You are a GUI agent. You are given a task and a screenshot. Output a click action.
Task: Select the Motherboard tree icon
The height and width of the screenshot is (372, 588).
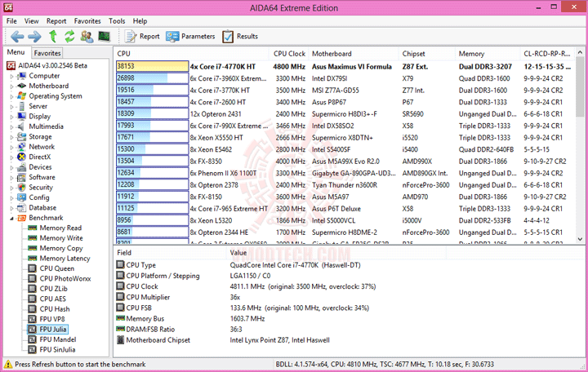tap(22, 86)
